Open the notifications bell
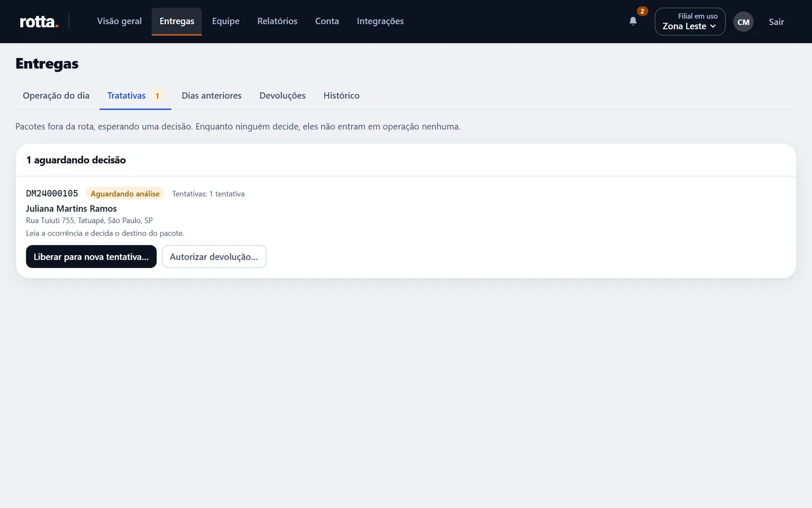Image resolution: width=812 pixels, height=508 pixels. tap(633, 21)
